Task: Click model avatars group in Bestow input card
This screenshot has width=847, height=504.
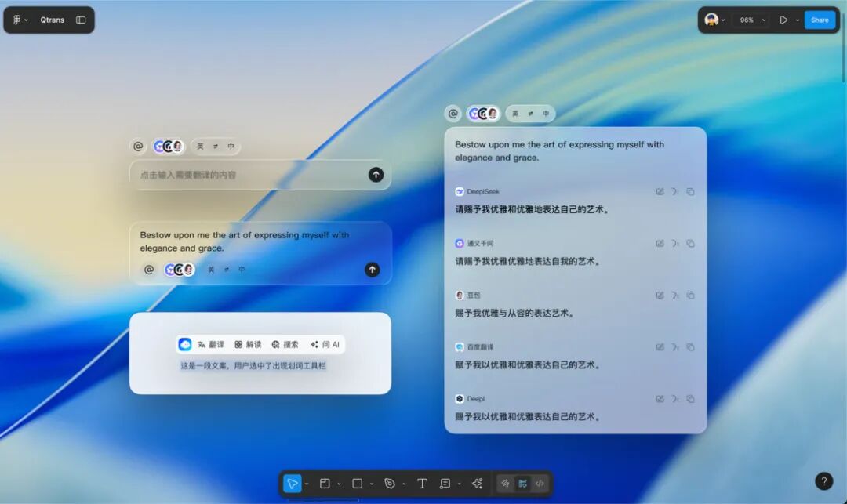Action: pos(180,270)
